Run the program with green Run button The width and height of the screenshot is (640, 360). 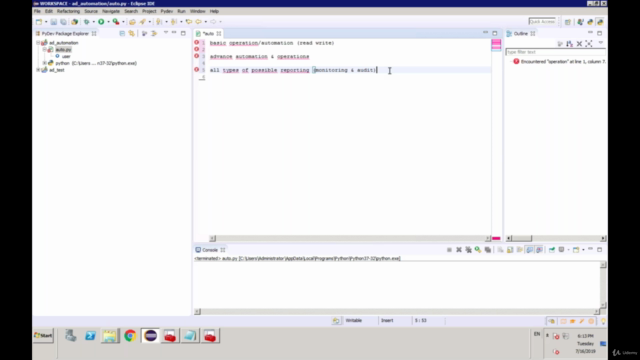pyautogui.click(x=101, y=22)
